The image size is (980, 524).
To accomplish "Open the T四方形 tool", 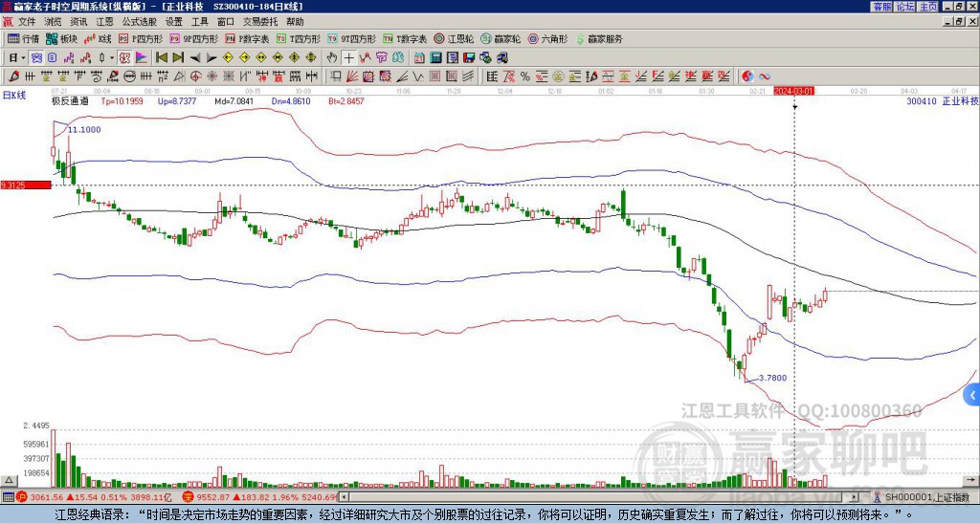I will 299,38.
